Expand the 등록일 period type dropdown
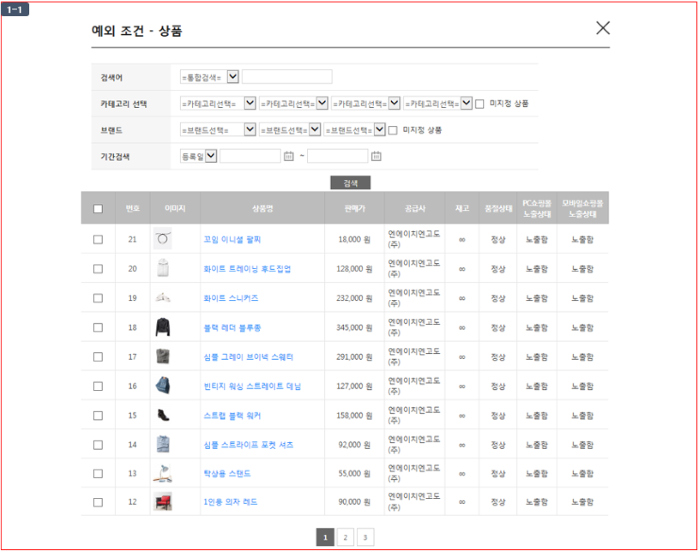Screen dimensions: 700x552 [x=211, y=156]
